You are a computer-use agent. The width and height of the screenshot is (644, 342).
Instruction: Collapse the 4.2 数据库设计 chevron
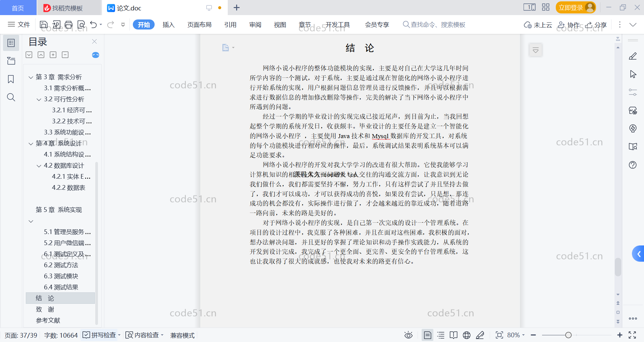point(39,166)
